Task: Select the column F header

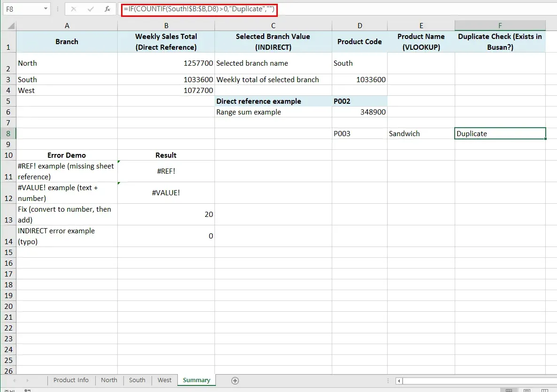Action: click(500, 25)
